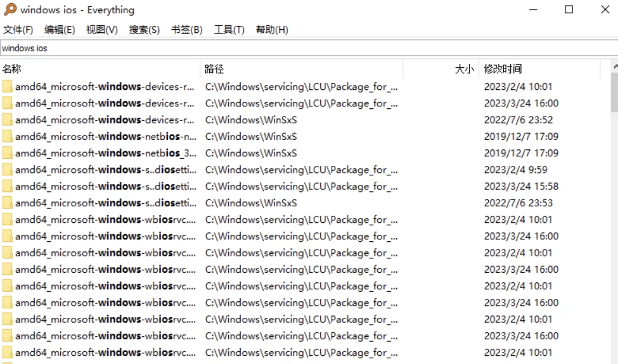Viewport: 618px width, 364px height.
Task: Select the windows-devices-r... name modified 2022/7/6 23:52
Action: point(105,120)
